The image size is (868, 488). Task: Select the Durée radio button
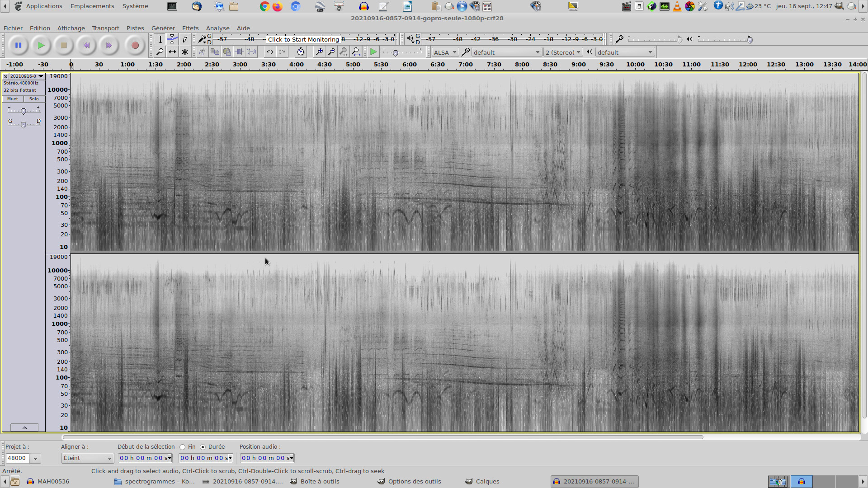203,447
